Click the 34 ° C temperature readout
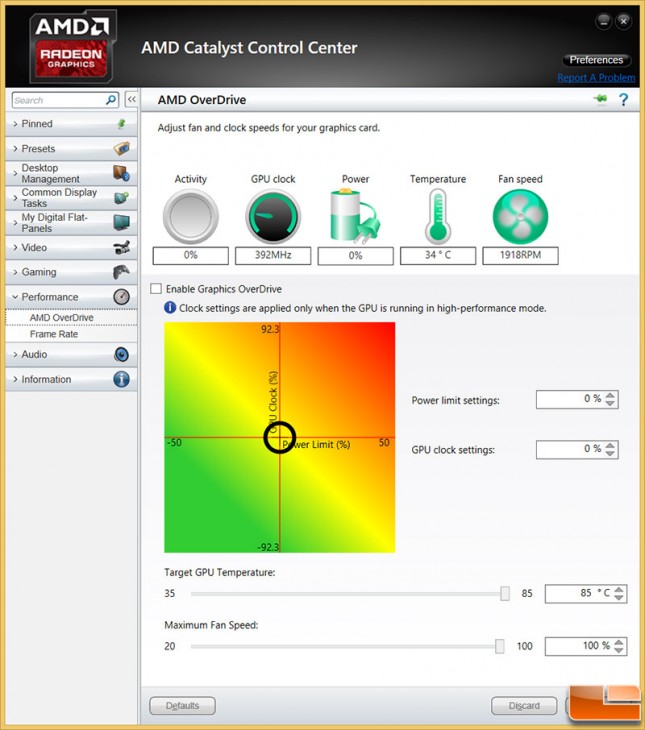Screen dimensions: 645x730 point(438,256)
